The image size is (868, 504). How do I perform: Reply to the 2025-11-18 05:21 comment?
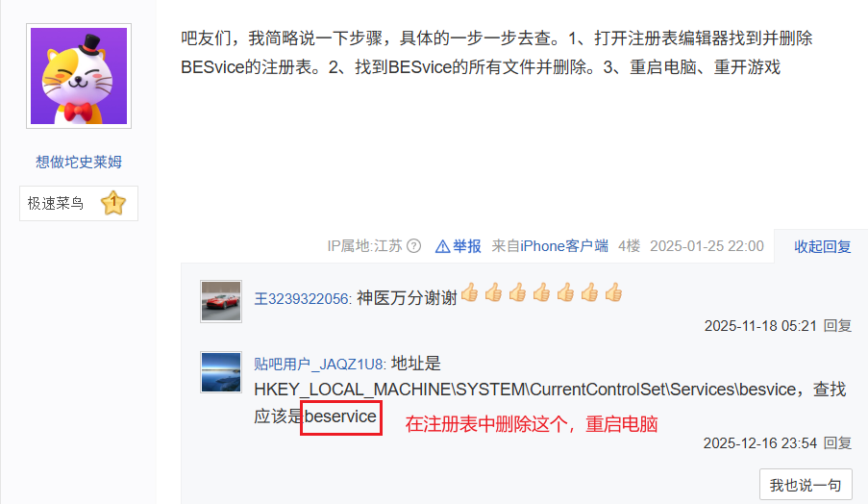(837, 326)
